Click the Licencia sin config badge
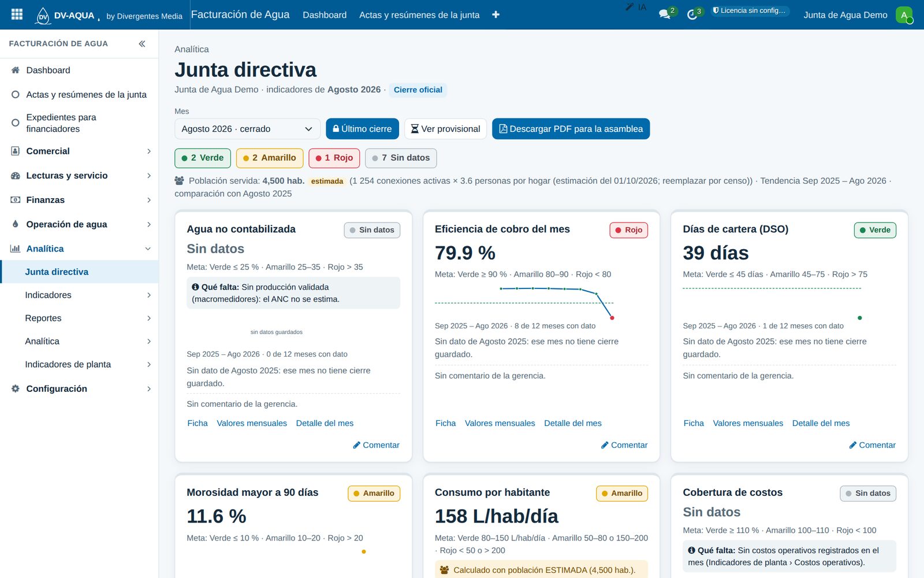This screenshot has width=924, height=578. point(750,10)
